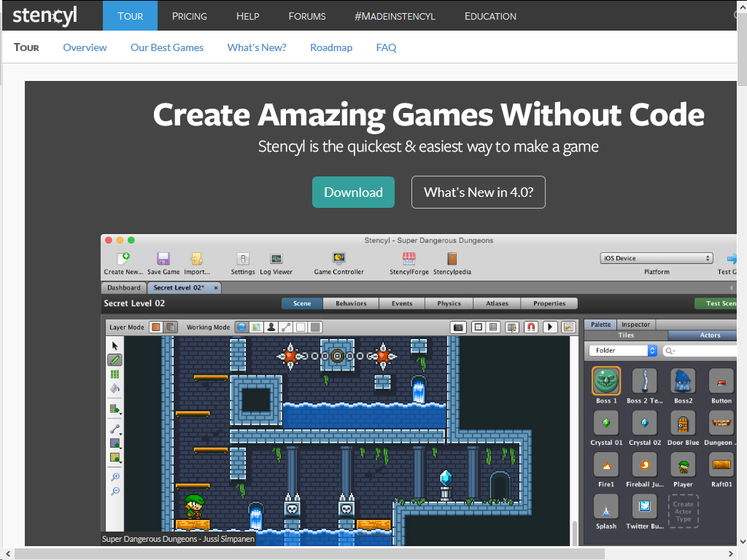The image size is (747, 560).
Task: Click the Stencylpedia book icon
Action: [452, 260]
